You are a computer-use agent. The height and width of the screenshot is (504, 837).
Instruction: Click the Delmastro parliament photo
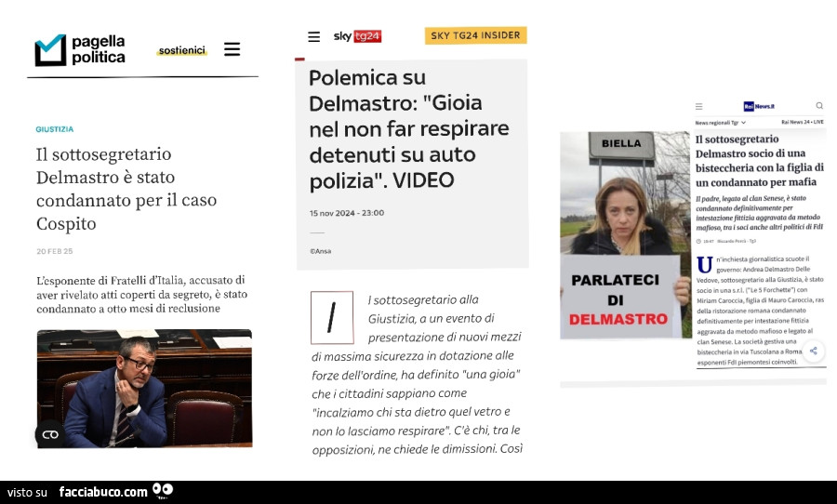pyautogui.click(x=144, y=388)
